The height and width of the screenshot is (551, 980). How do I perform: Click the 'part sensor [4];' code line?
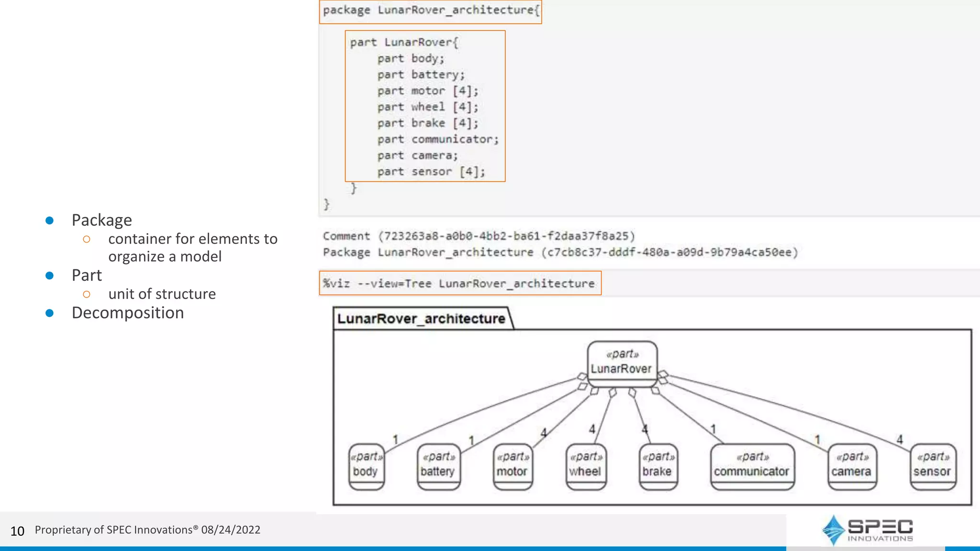[x=431, y=172]
